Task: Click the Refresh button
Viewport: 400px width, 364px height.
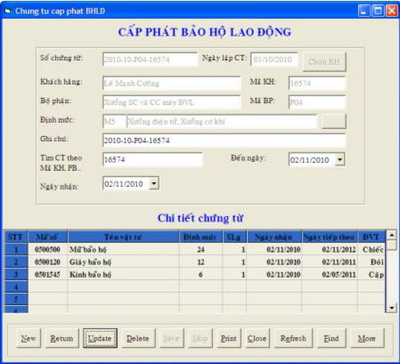Action: point(293,338)
